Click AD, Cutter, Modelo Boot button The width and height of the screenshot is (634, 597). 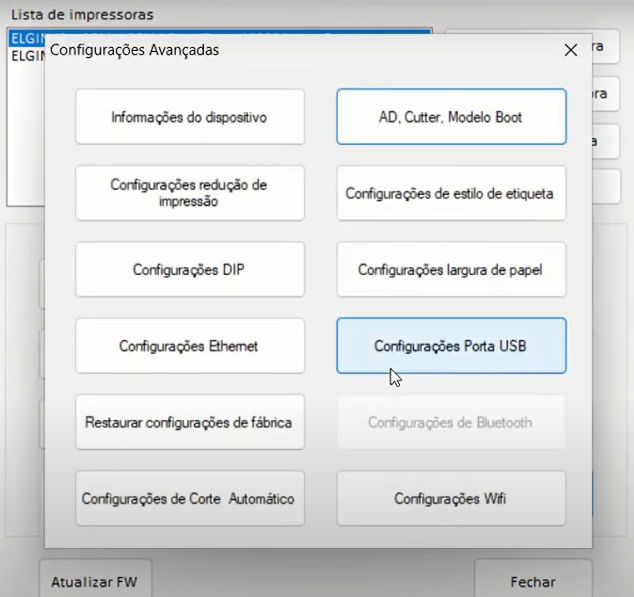click(451, 117)
